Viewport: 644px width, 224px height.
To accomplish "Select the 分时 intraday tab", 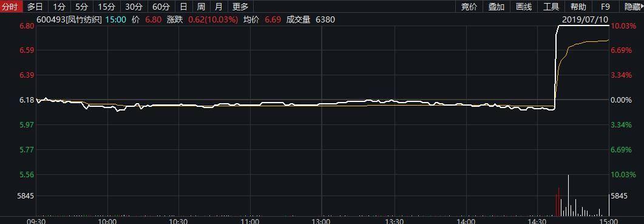I will pos(11,6).
